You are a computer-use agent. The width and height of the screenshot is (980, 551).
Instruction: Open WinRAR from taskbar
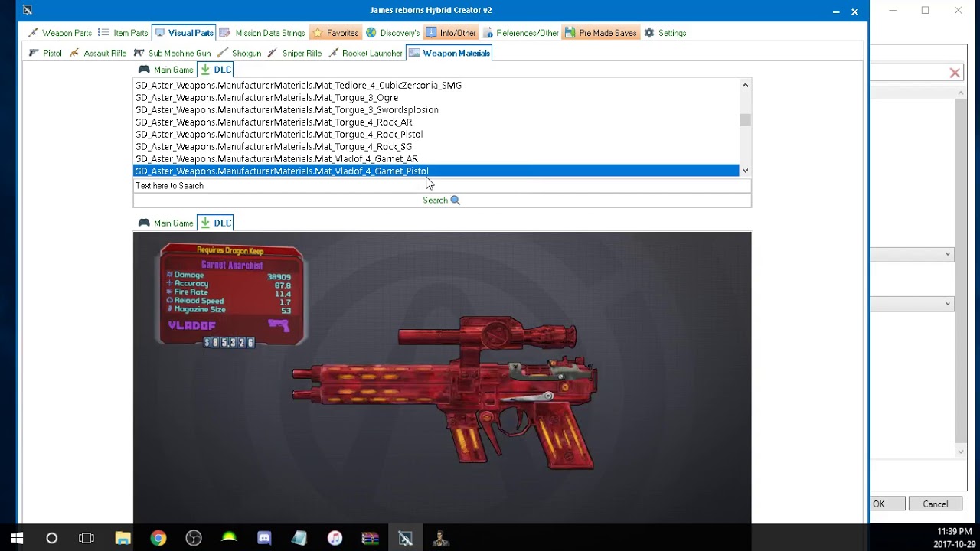(371, 538)
